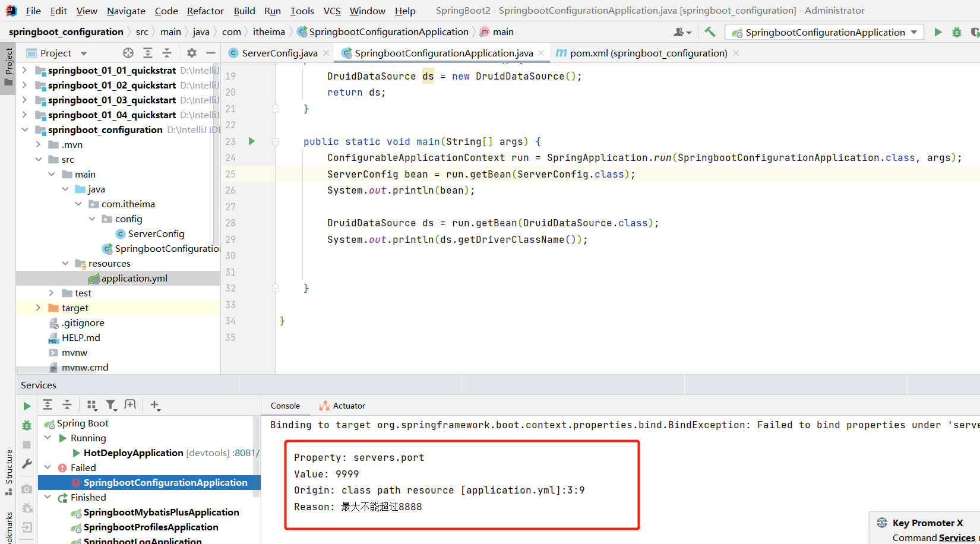Collapse the springboot_configuration module
The image size is (980, 544).
click(24, 129)
